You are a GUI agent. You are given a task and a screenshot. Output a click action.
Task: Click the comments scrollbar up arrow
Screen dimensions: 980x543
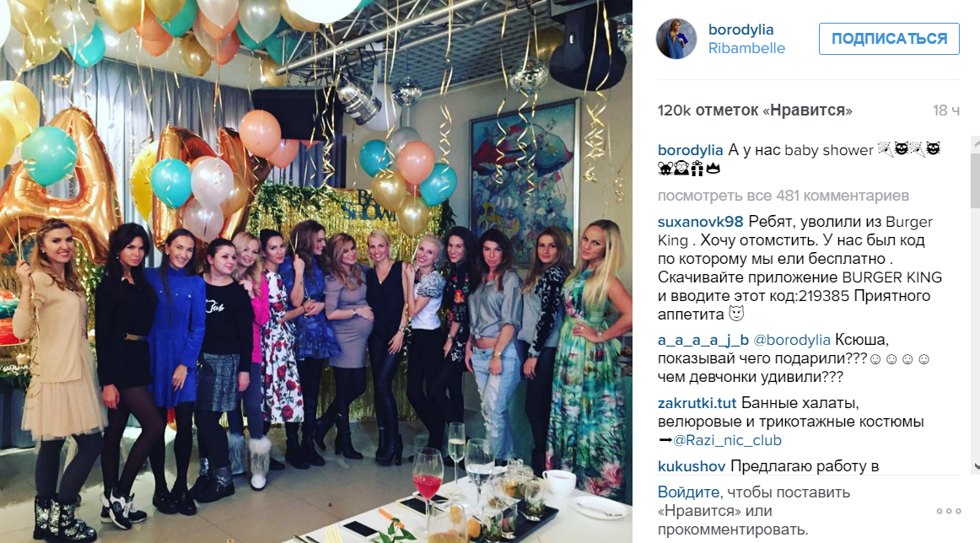[975, 142]
